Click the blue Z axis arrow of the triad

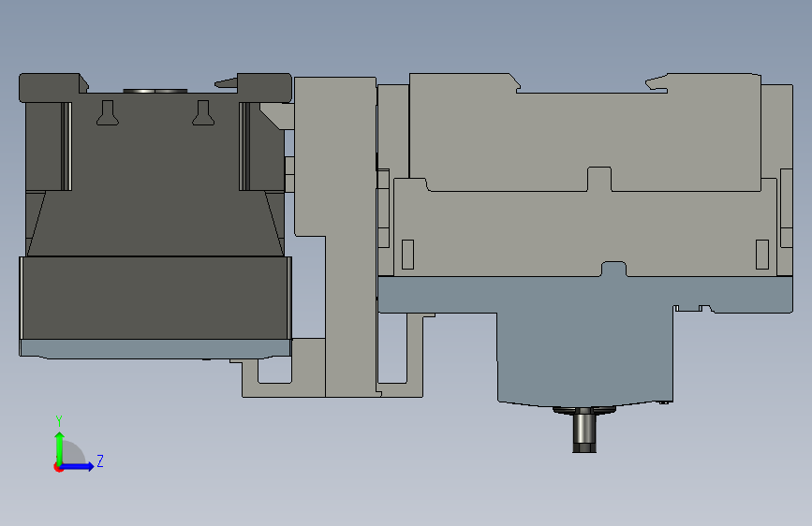tap(78, 466)
